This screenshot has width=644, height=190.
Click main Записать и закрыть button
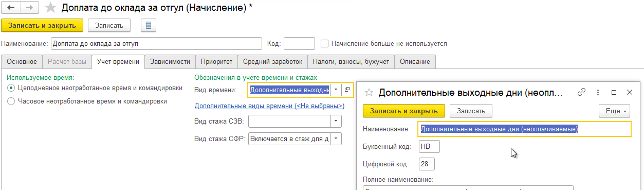(42, 25)
